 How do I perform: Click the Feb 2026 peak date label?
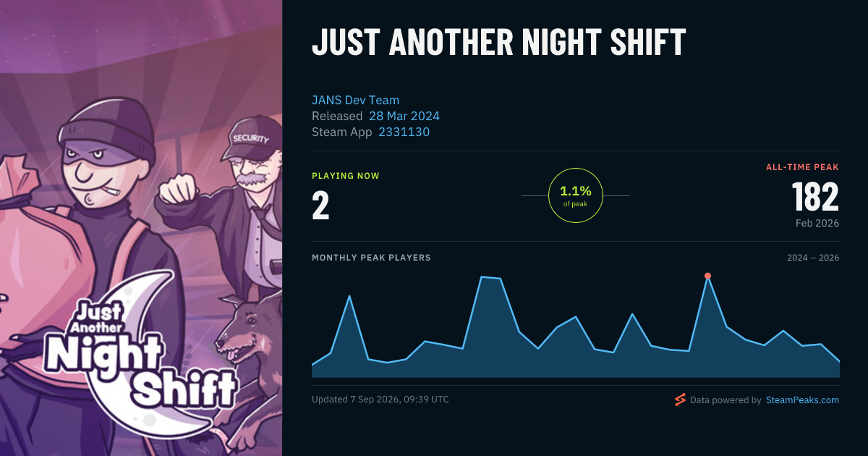817,223
